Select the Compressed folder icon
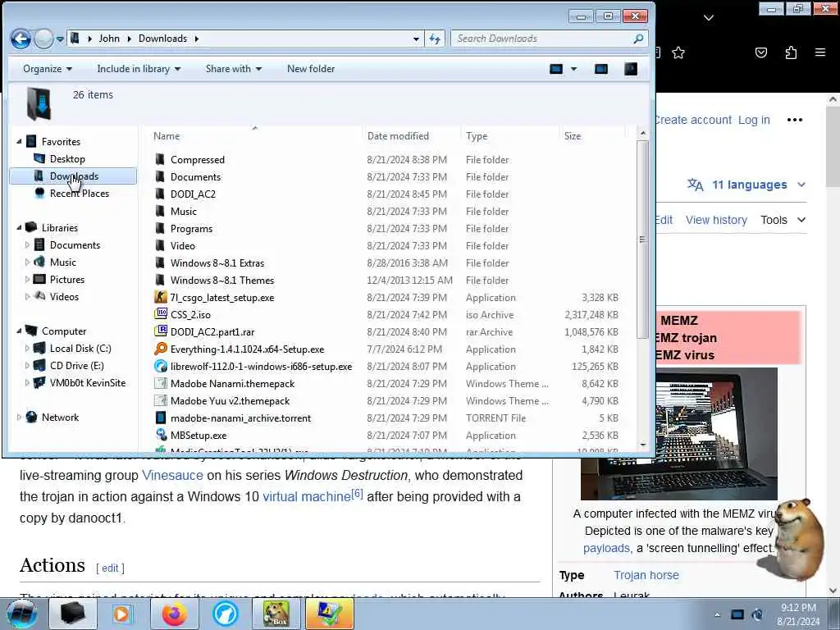The height and width of the screenshot is (630, 840). point(160,159)
